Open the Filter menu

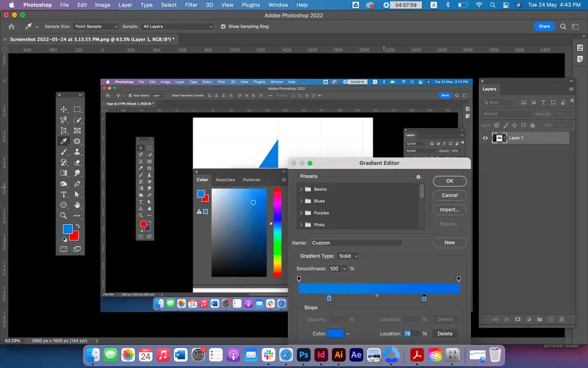pos(191,5)
